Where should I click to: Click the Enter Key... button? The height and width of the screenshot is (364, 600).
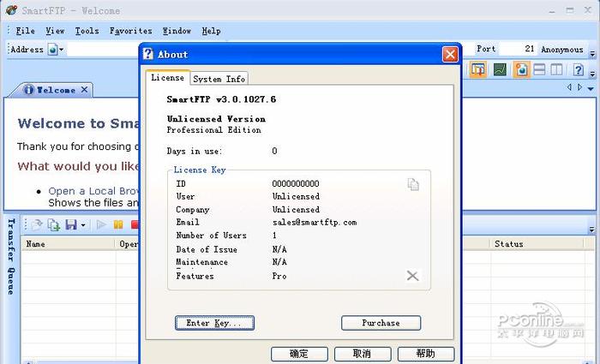(x=214, y=323)
